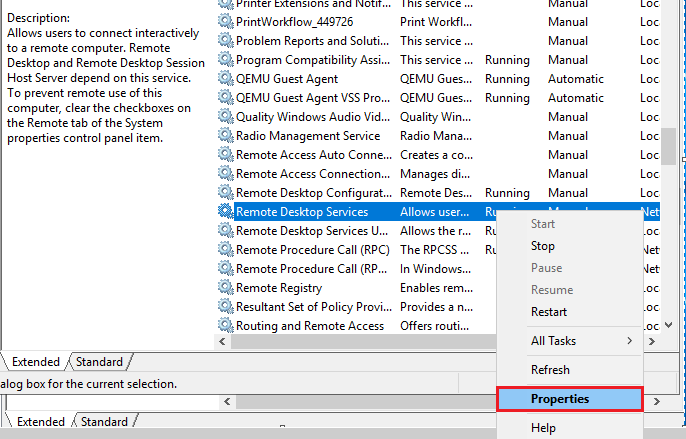
Task: Switch to the lower Extended tab
Action: [41, 421]
